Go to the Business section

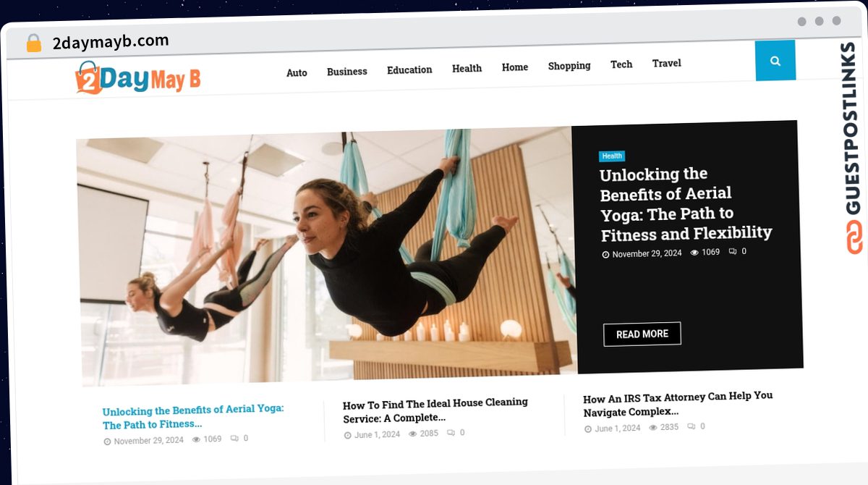pos(347,71)
